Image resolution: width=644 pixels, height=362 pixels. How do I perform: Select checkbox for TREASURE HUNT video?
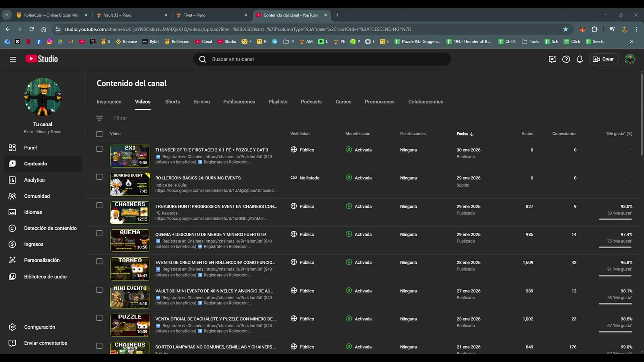click(x=99, y=205)
